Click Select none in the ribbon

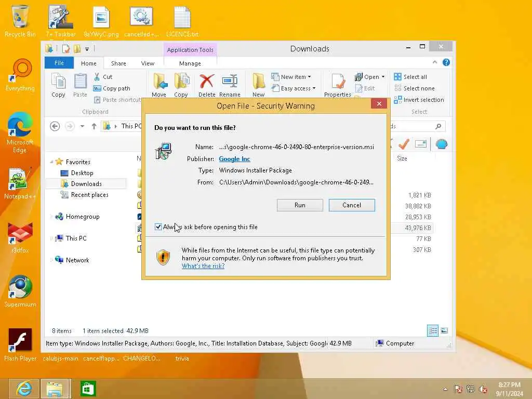(414, 88)
